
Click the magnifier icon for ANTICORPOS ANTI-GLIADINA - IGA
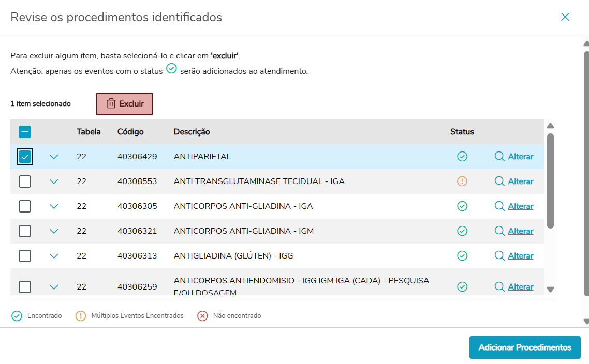(499, 206)
